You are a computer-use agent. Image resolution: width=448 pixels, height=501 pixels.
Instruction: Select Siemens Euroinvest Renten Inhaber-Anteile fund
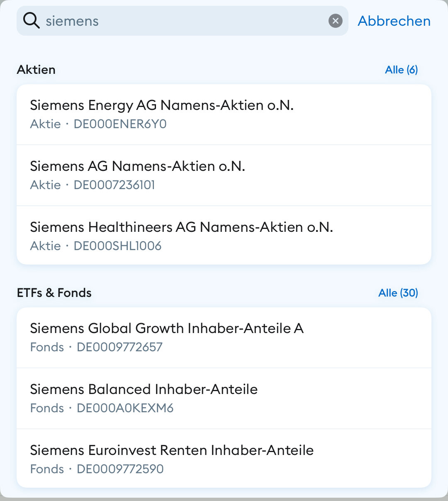pyautogui.click(x=172, y=450)
